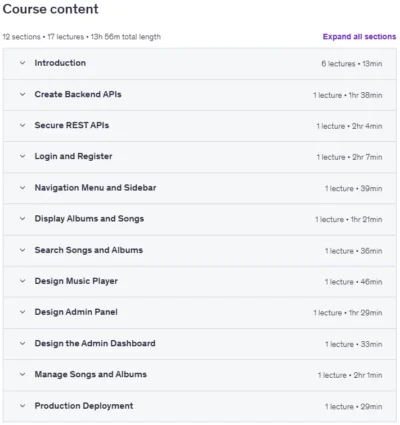Expand Search Songs and Albums chevron
The height and width of the screenshot is (425, 400).
pos(22,250)
